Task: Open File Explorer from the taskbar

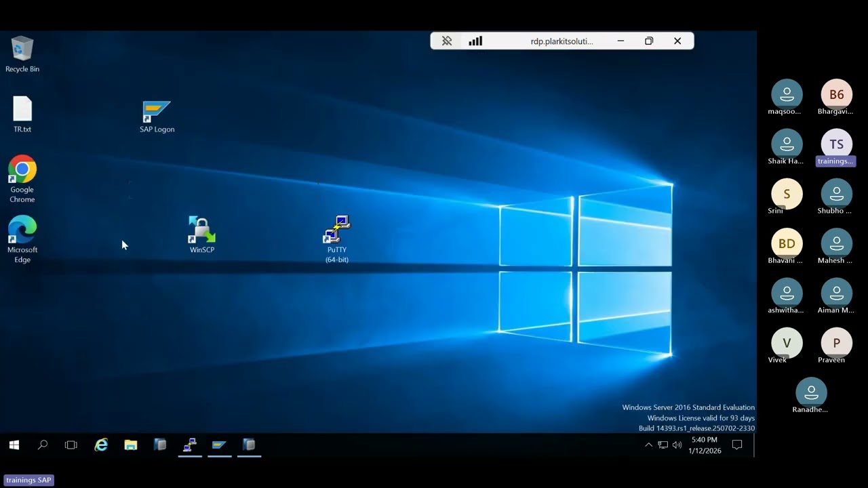Action: tap(131, 445)
